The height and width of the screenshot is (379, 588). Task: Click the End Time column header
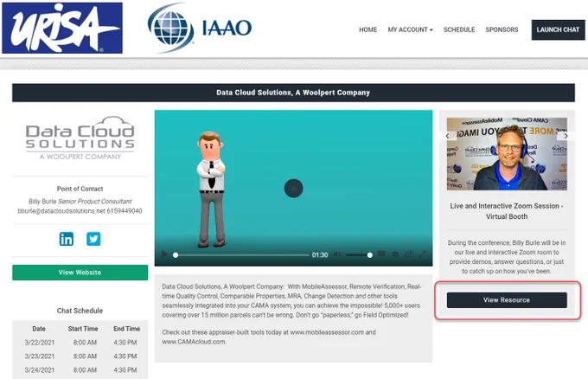pyautogui.click(x=127, y=328)
